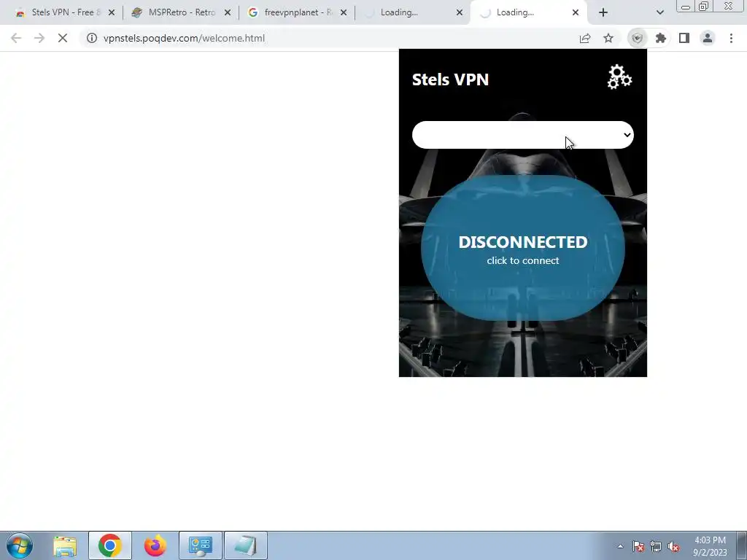Go forward to next page

coord(39,38)
